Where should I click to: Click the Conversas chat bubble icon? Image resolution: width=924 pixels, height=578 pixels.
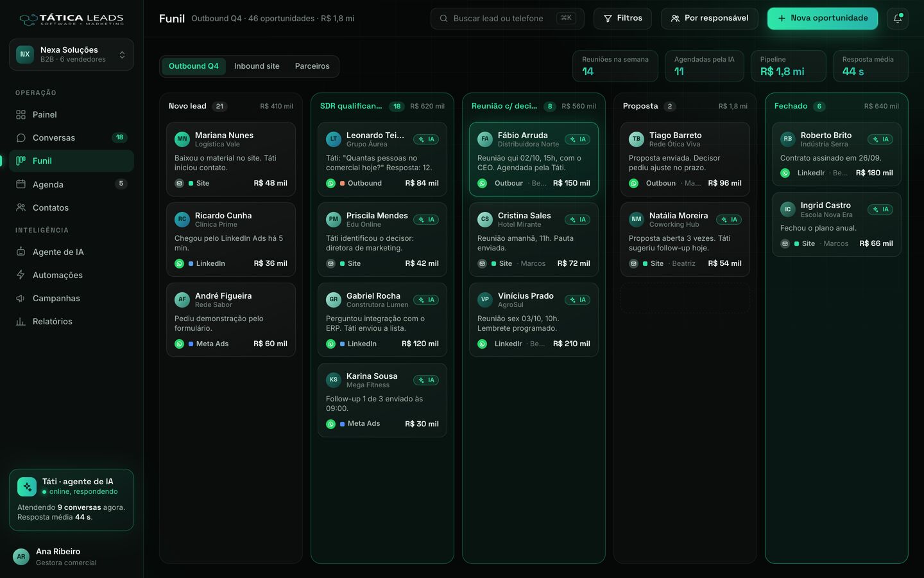click(x=21, y=137)
